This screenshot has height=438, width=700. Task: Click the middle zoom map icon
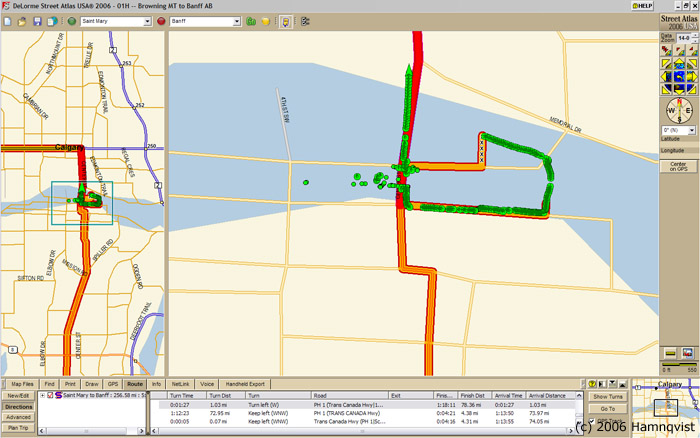[679, 50]
